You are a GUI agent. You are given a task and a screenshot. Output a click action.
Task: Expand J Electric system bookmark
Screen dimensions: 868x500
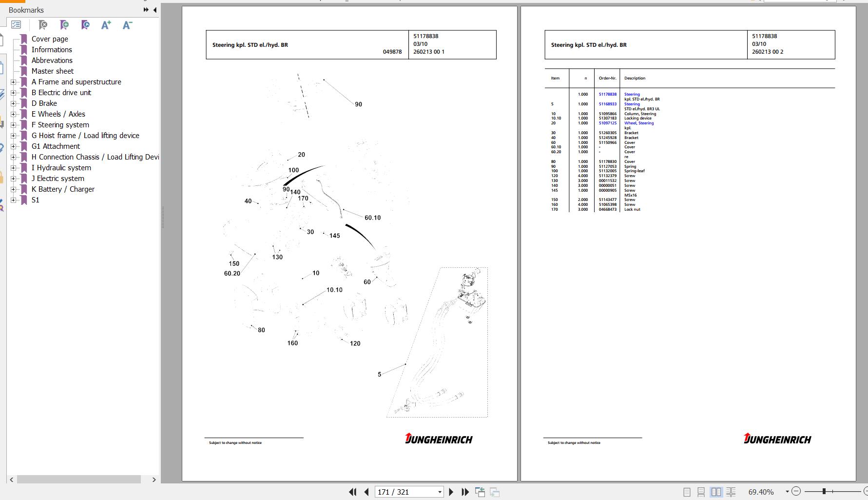pos(13,179)
